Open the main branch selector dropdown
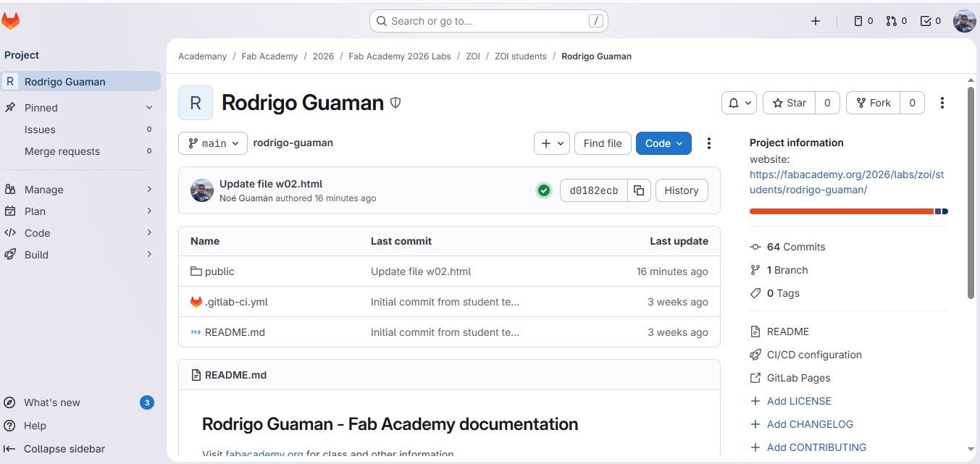 point(213,143)
